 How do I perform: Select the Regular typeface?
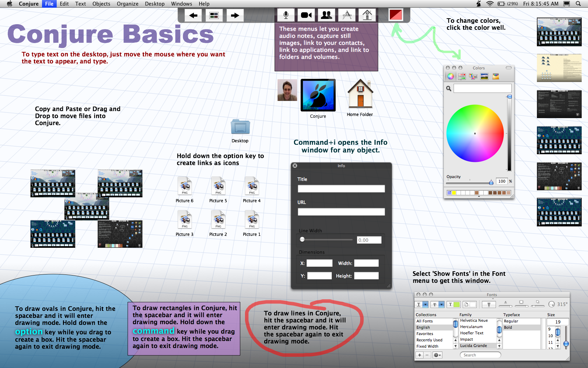tap(522, 321)
